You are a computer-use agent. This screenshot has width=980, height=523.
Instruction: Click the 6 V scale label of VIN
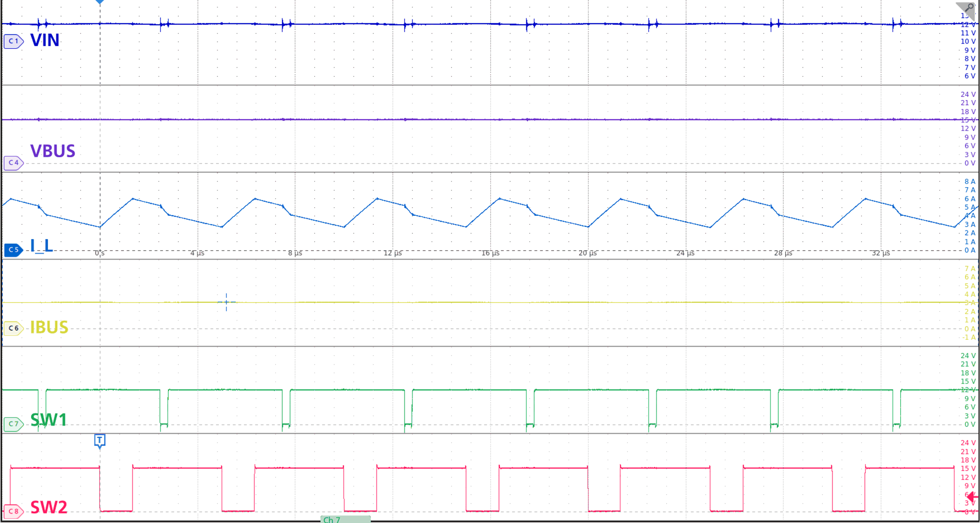pos(970,76)
